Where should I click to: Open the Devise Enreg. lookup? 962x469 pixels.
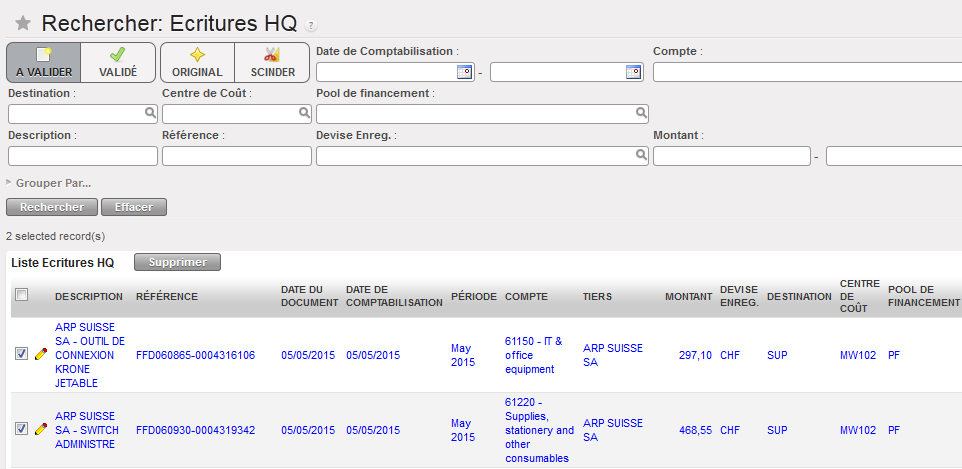click(641, 155)
